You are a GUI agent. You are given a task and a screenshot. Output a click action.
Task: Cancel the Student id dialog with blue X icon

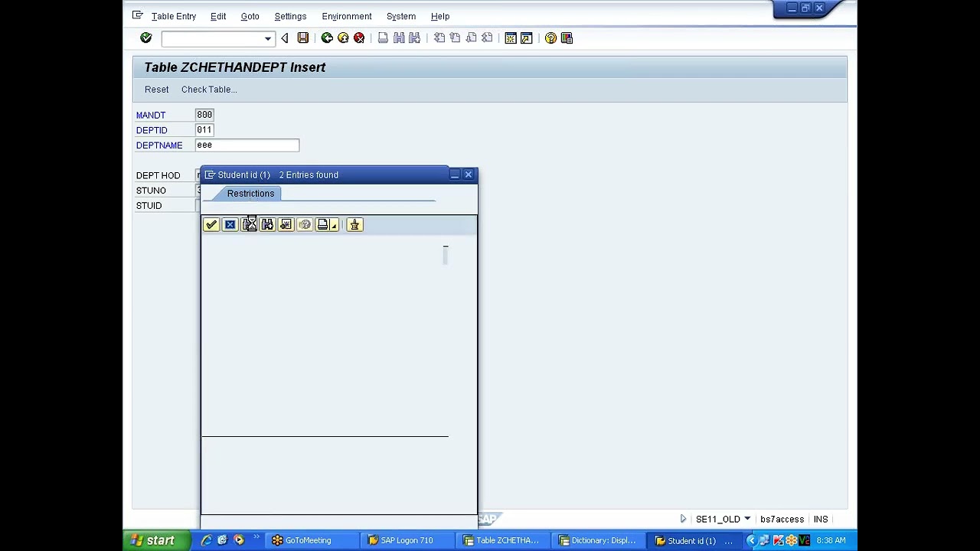point(230,225)
